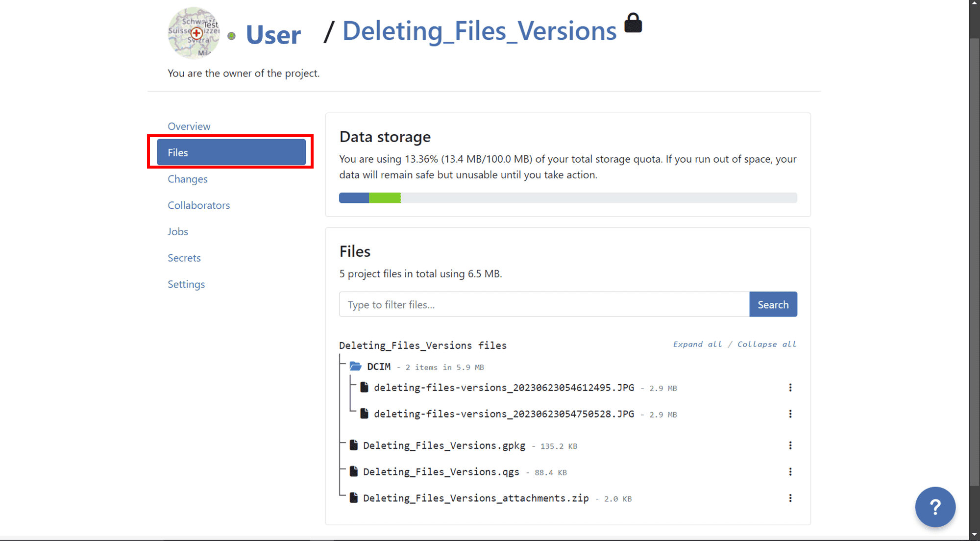Viewport: 980px width, 541px height.
Task: Focus the 'Type to filter files' field
Action: [x=544, y=304]
